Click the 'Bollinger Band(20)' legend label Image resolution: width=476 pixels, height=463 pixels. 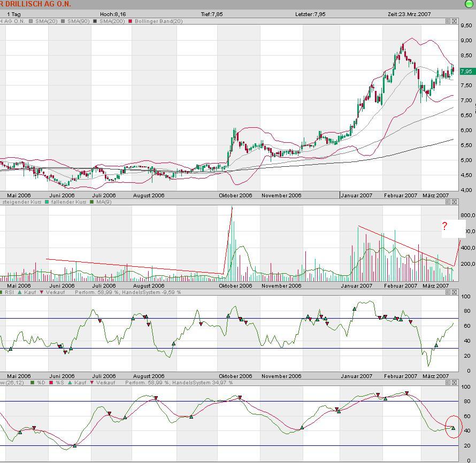[158, 21]
